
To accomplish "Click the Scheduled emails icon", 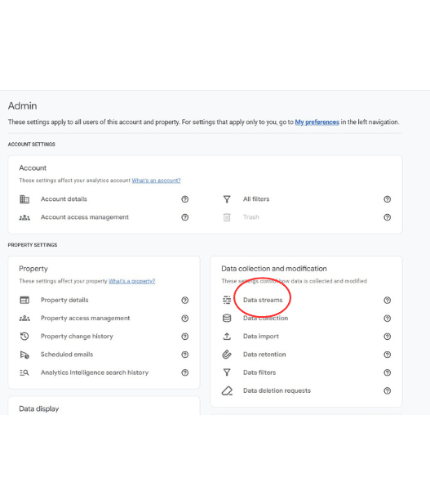I will tap(24, 355).
